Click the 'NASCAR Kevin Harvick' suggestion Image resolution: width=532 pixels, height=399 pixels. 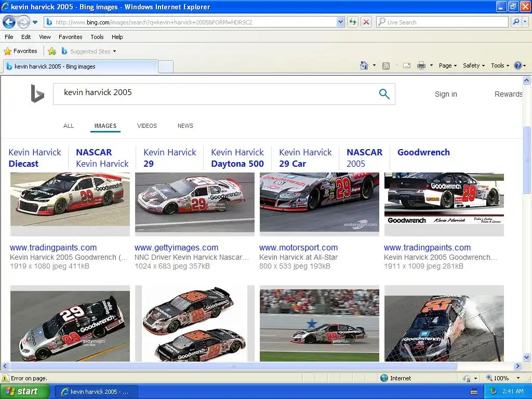click(x=102, y=158)
